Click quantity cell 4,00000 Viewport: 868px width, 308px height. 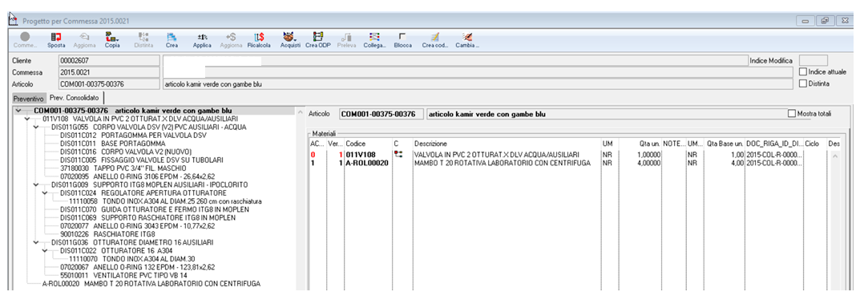(x=648, y=163)
